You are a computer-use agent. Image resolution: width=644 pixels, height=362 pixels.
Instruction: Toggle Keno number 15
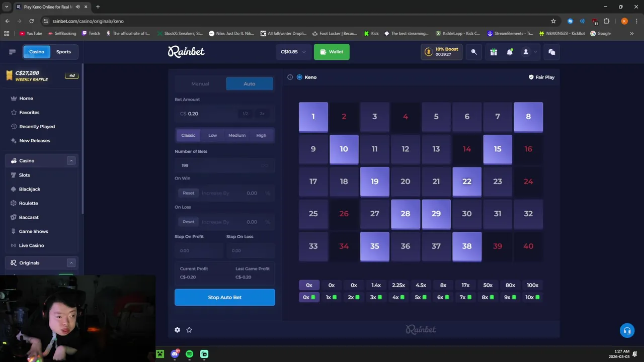tap(497, 149)
